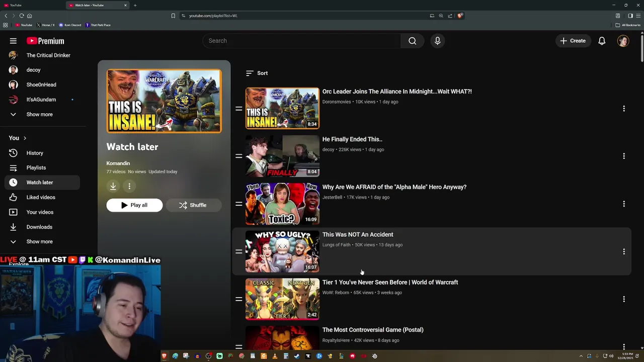Viewport: 644px width, 362px height.
Task: Open options for Tier 1 Warcraft video
Action: click(x=624, y=299)
